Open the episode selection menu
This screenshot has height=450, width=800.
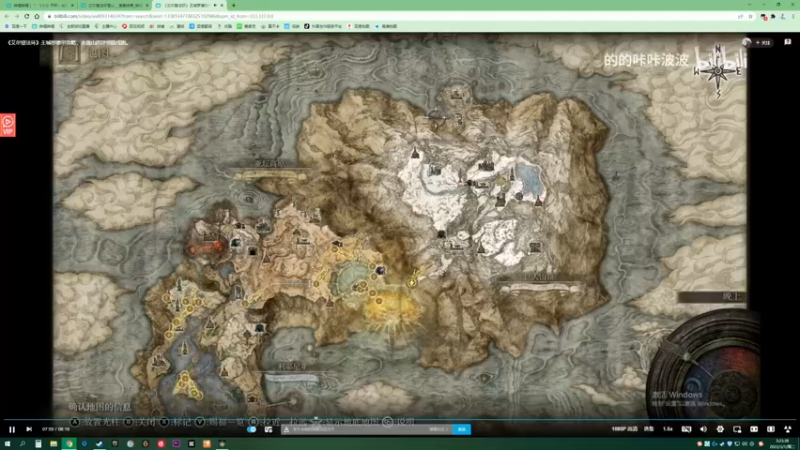tap(649, 429)
